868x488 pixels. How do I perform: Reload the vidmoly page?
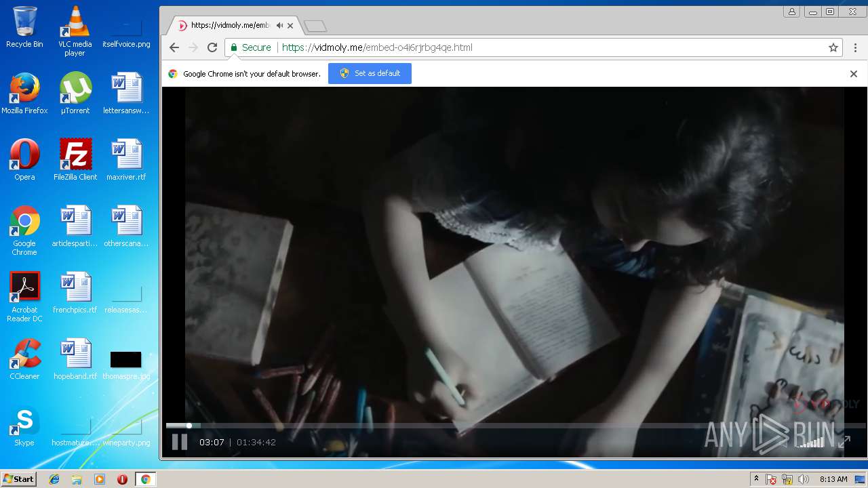[x=212, y=47]
